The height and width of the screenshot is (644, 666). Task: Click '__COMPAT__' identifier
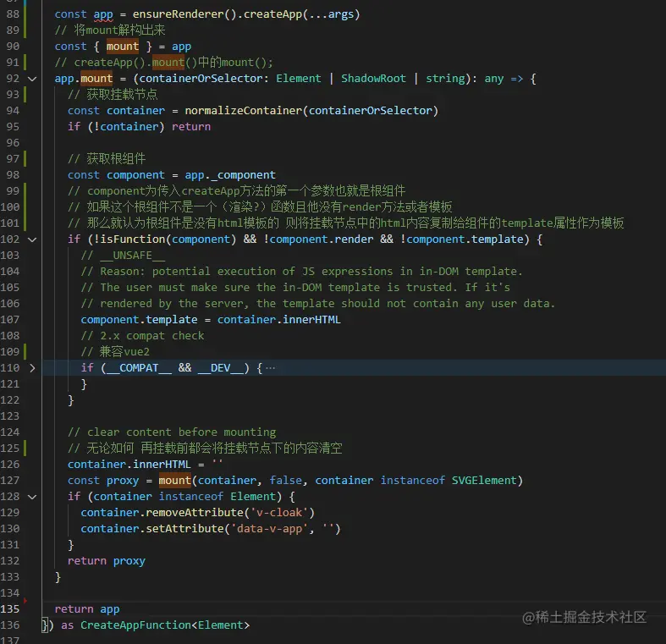pyautogui.click(x=139, y=368)
